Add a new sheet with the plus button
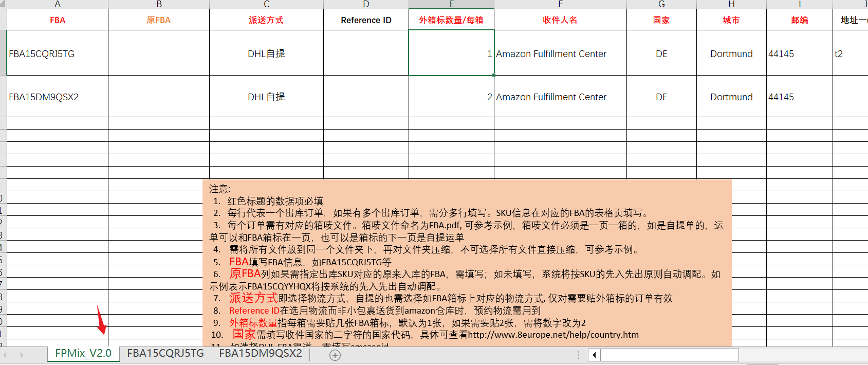The width and height of the screenshot is (868, 365). [x=335, y=355]
